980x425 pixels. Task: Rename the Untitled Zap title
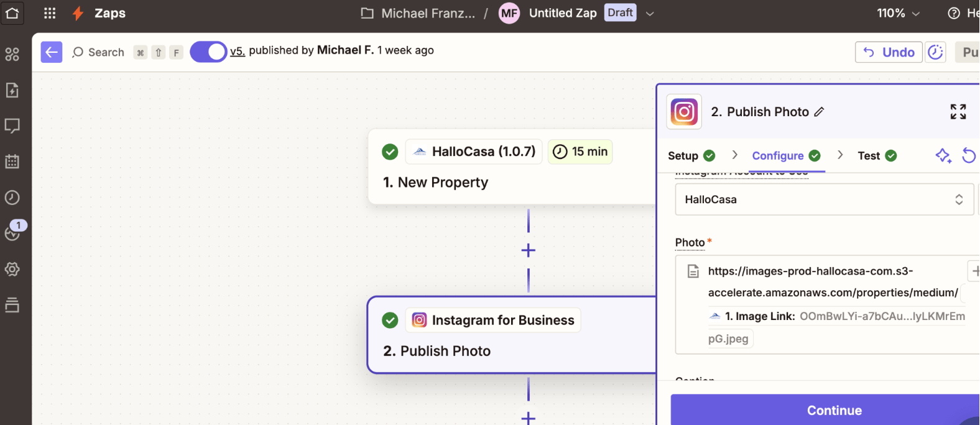click(x=563, y=13)
